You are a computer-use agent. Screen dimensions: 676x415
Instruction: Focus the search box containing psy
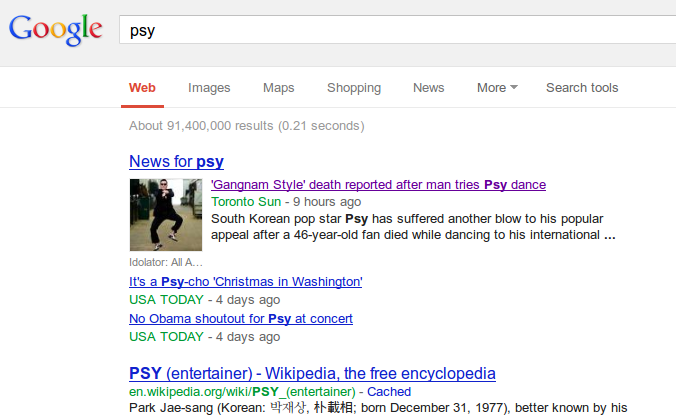click(397, 30)
